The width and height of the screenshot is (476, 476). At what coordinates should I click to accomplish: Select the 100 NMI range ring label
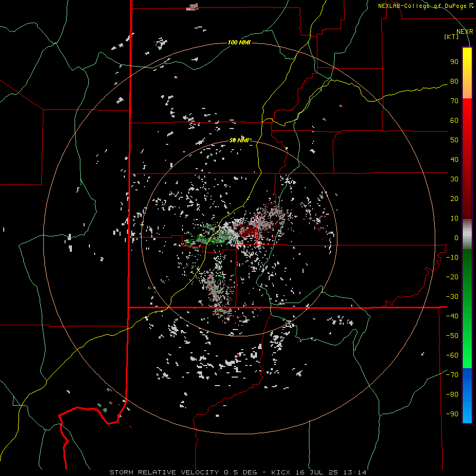coord(239,42)
